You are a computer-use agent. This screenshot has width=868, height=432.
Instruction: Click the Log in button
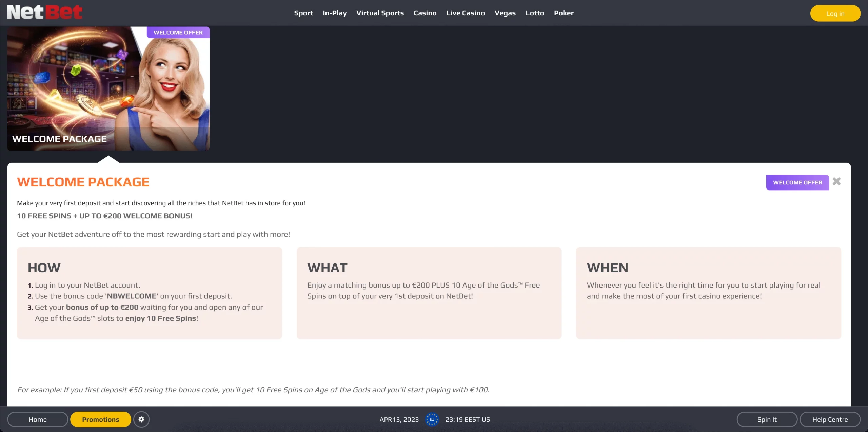click(835, 14)
